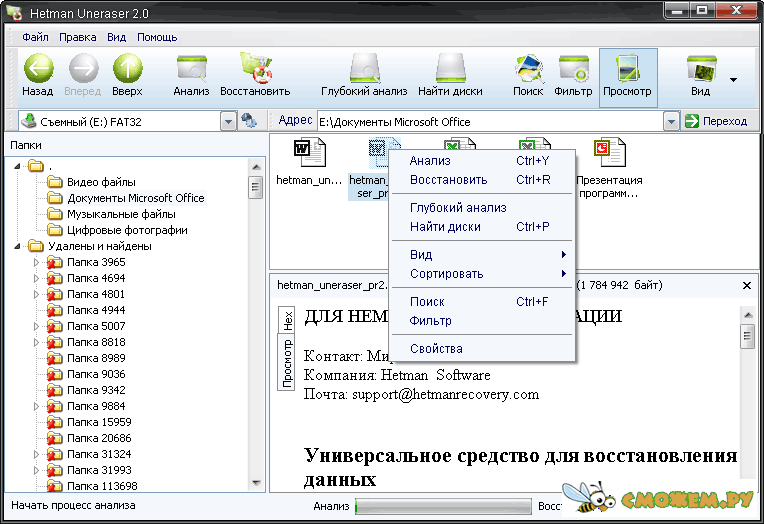This screenshot has height=524, width=764.
Task: Go up with the Вверх button
Action: tap(127, 75)
